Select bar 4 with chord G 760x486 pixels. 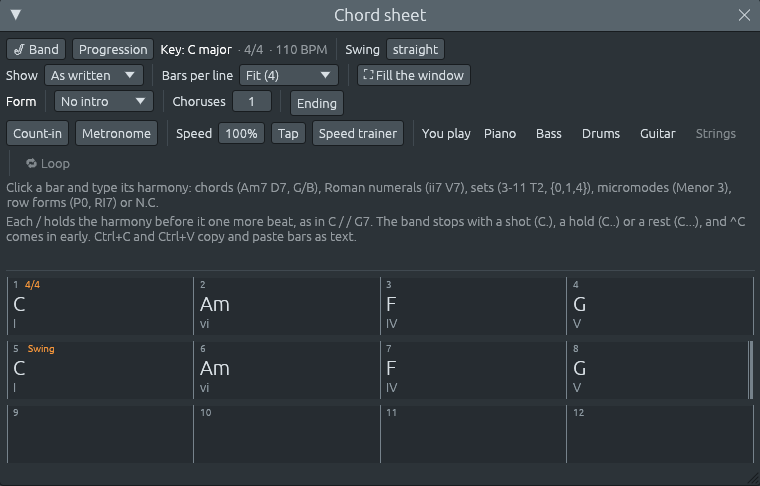click(660, 306)
